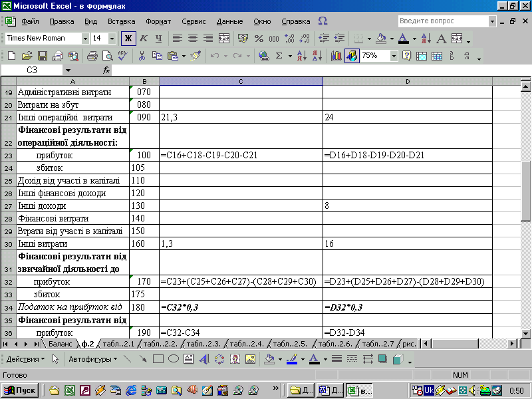
Task: Create a new workbook
Action: [11, 56]
